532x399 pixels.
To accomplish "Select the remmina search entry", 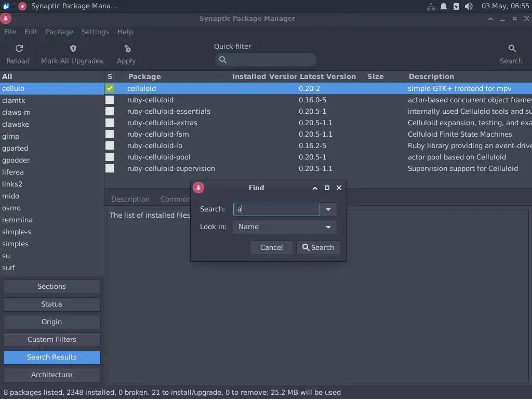I will click(52, 220).
